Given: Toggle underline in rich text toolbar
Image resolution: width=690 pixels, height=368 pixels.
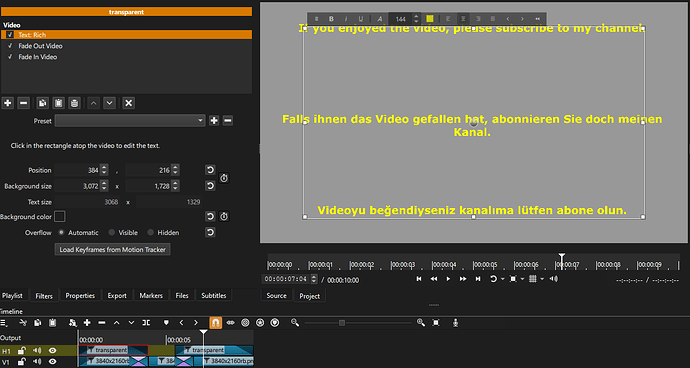Looking at the screenshot, I should (x=361, y=19).
